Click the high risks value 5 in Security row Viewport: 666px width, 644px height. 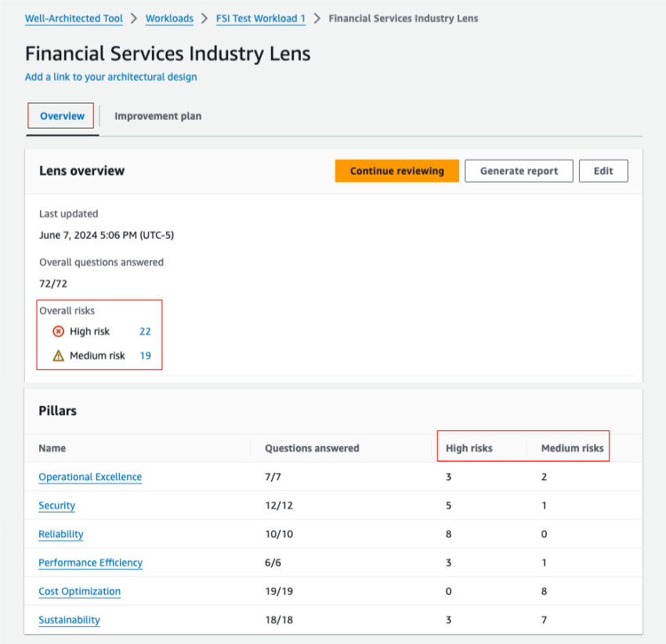[x=448, y=505]
